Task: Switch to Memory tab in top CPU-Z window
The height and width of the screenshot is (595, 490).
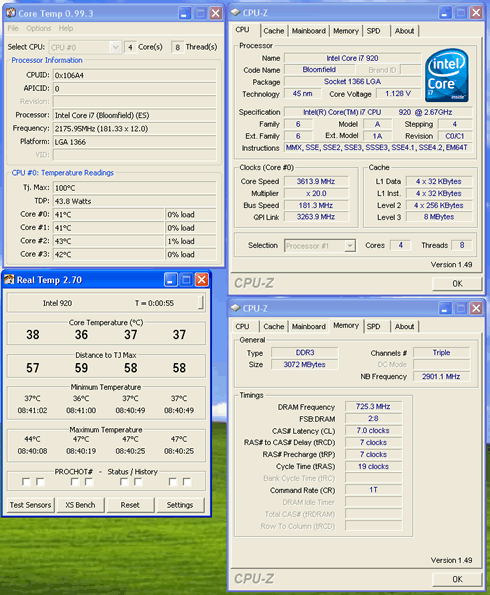Action: [346, 31]
